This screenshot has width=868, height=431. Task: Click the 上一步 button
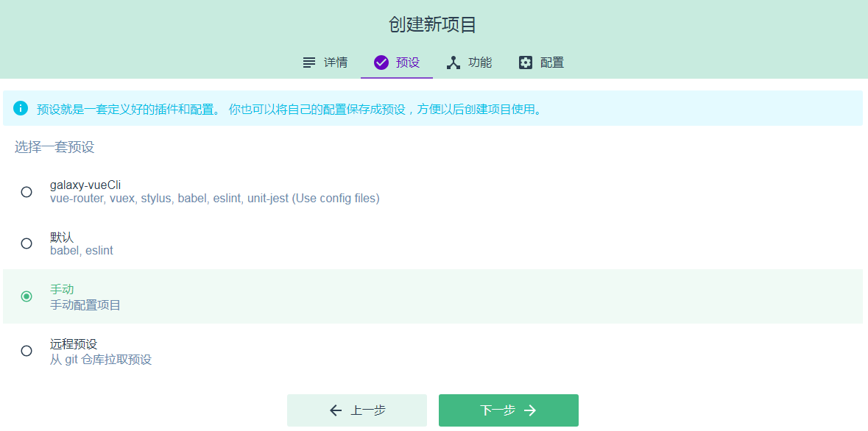coord(357,410)
